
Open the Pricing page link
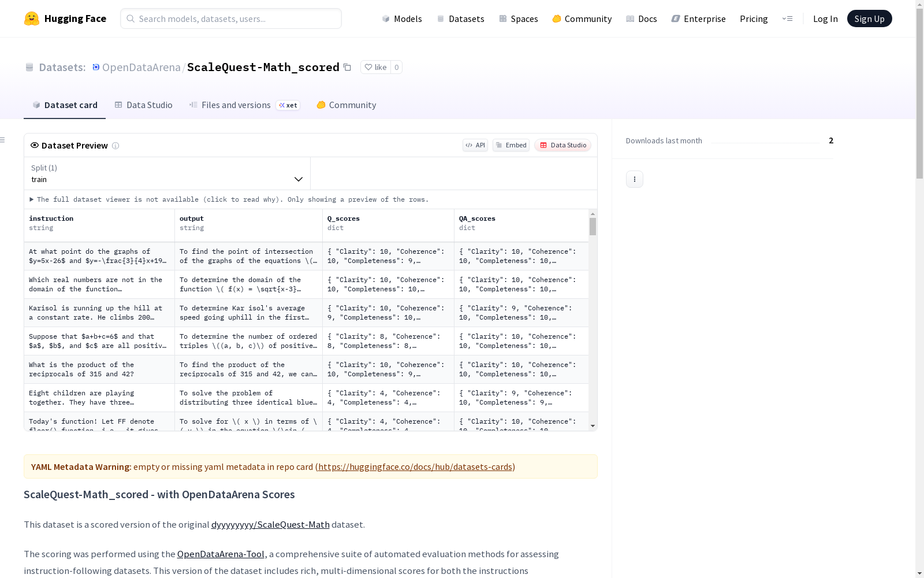pos(754,18)
